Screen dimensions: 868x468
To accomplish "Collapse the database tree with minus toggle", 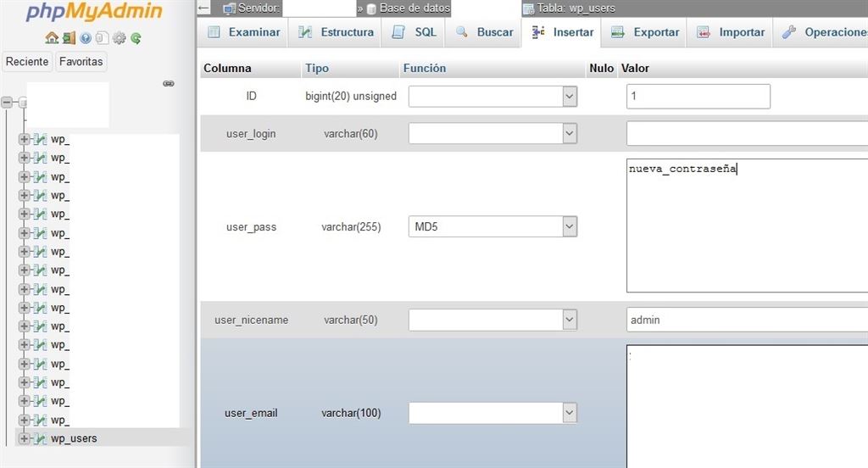I will coord(8,102).
